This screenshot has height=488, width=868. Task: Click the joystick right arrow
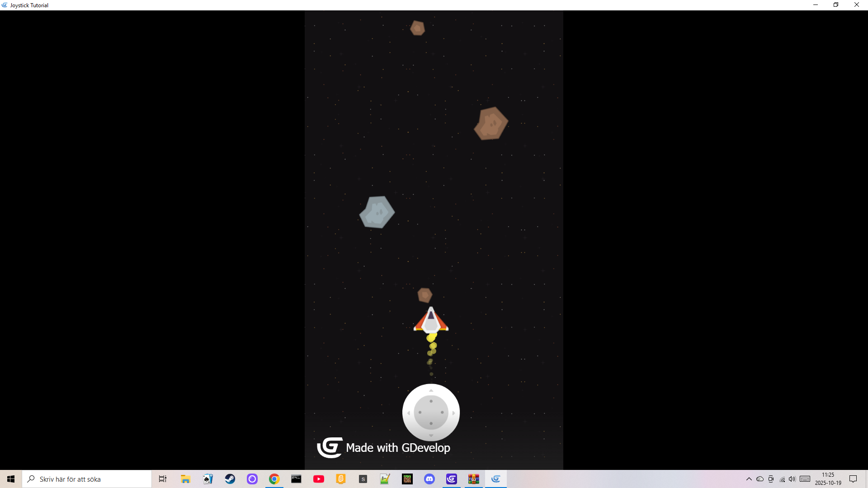(453, 413)
